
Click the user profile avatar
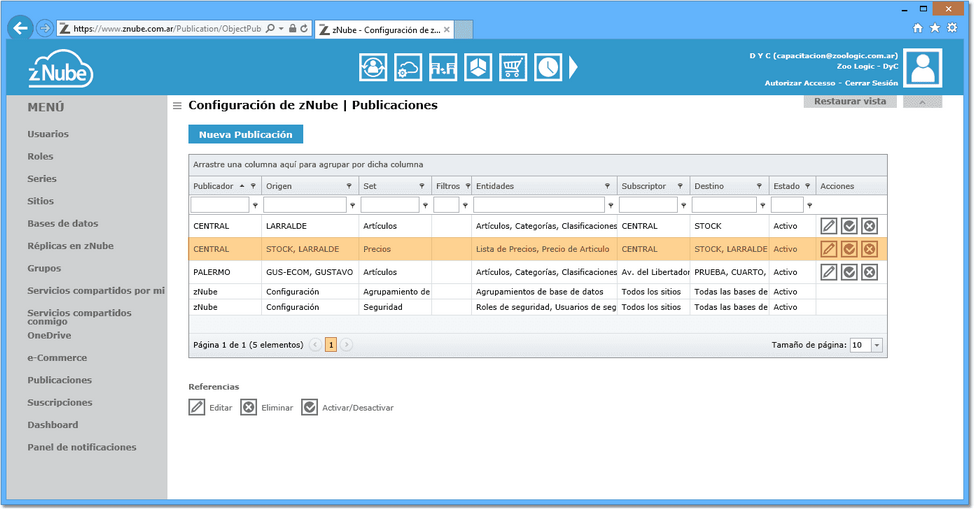pos(922,68)
